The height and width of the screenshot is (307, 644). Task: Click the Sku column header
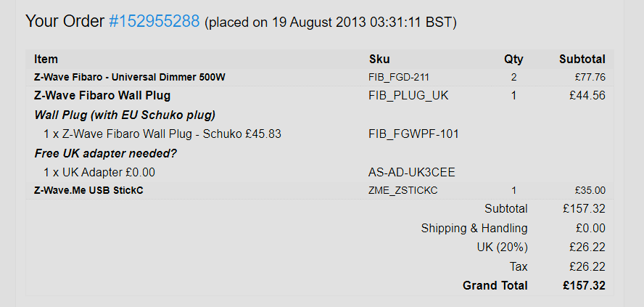click(x=379, y=60)
